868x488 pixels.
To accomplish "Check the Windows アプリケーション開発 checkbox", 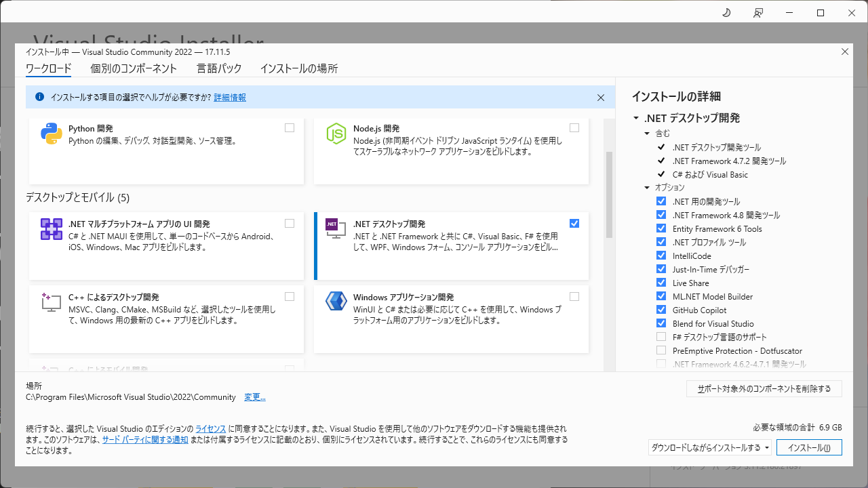I will (x=574, y=296).
